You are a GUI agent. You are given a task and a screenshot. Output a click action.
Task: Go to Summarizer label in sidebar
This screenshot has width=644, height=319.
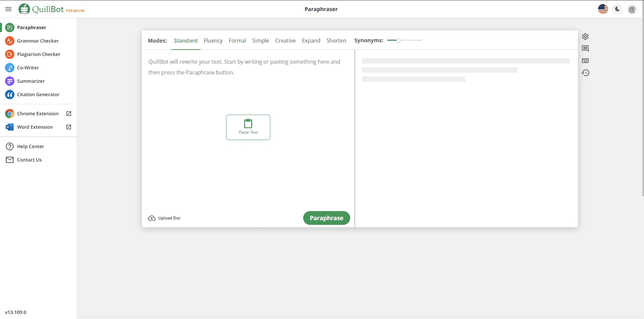click(31, 81)
